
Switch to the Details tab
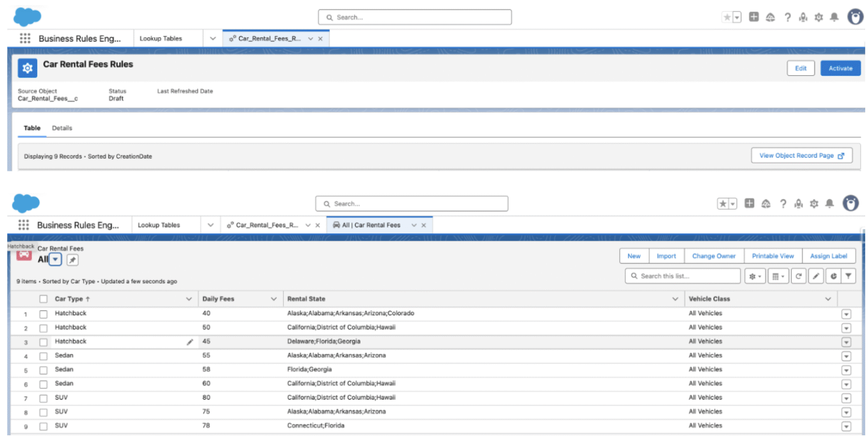click(x=62, y=128)
